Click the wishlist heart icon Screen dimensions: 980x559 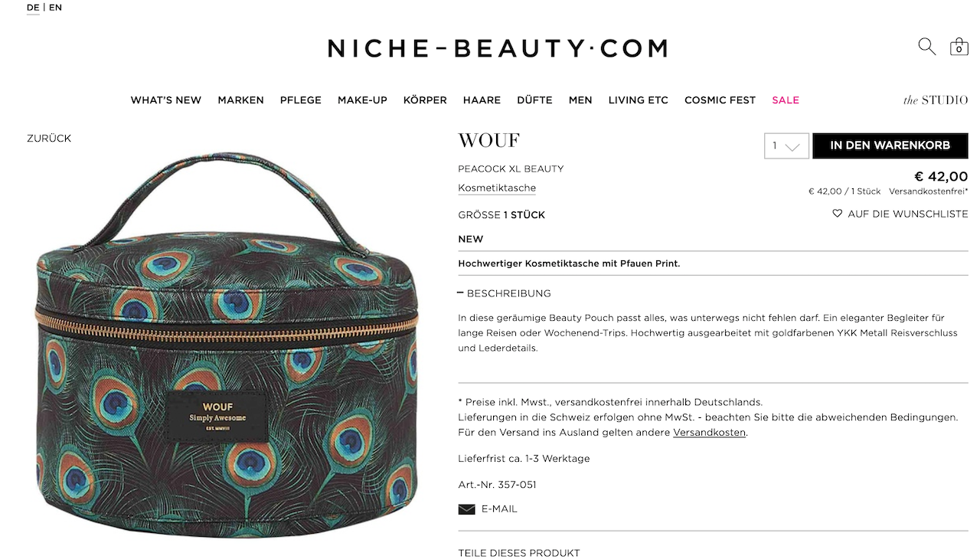[837, 214]
